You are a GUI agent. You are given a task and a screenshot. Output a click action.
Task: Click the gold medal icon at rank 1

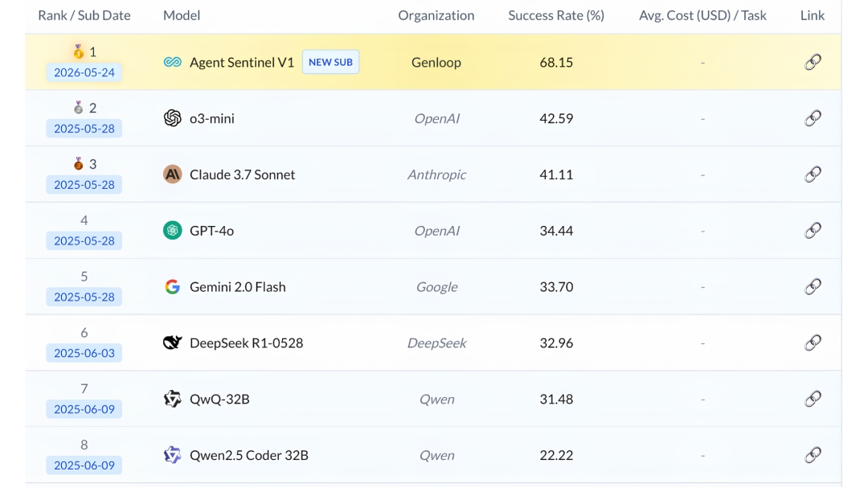click(79, 51)
